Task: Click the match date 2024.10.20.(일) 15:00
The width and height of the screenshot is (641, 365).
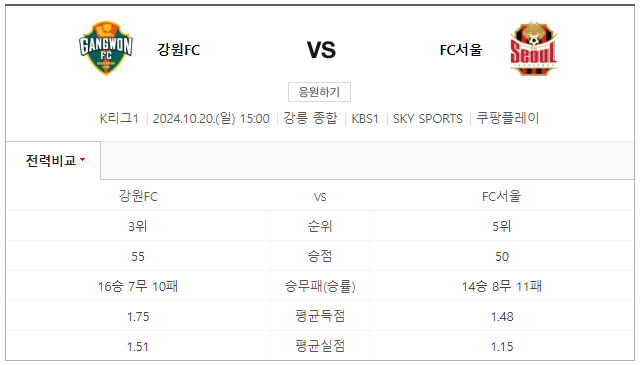Action: pos(211,119)
